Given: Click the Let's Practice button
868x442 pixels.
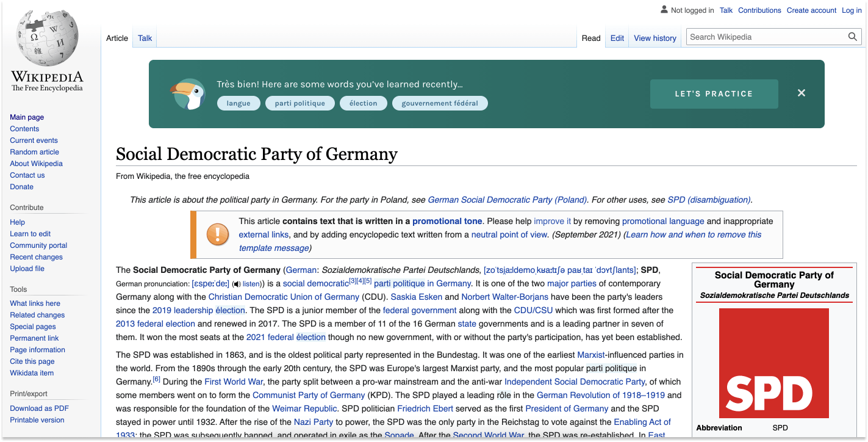Looking at the screenshot, I should pyautogui.click(x=714, y=94).
